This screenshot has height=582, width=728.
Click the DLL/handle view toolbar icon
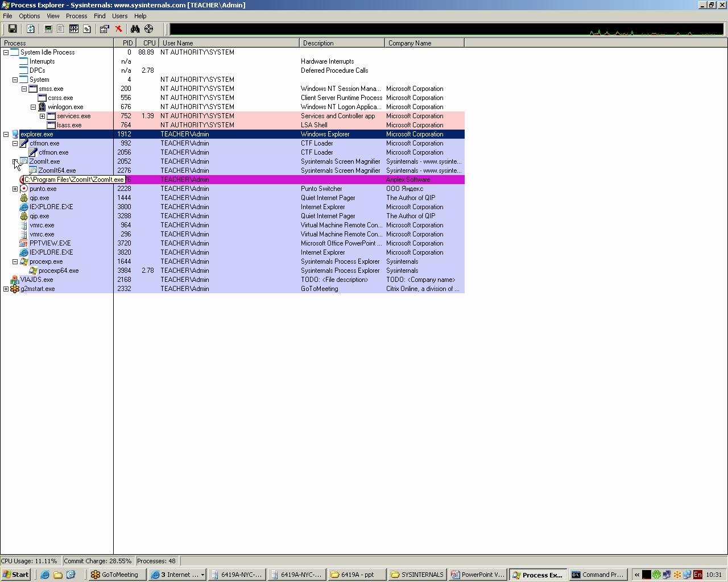[x=87, y=29]
